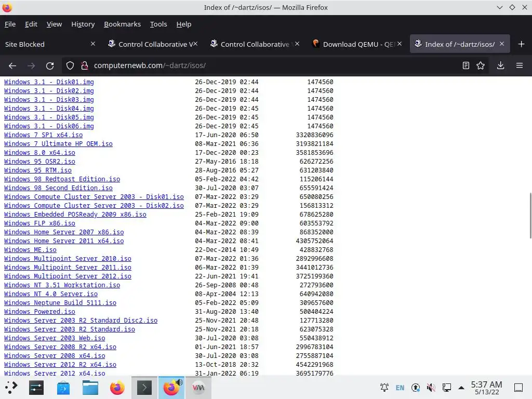Download Windows 98 Redtoast Edition.iso

click(62, 179)
